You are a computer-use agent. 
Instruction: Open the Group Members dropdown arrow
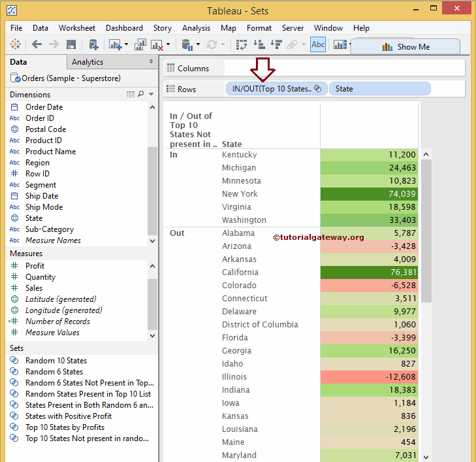click(304, 44)
